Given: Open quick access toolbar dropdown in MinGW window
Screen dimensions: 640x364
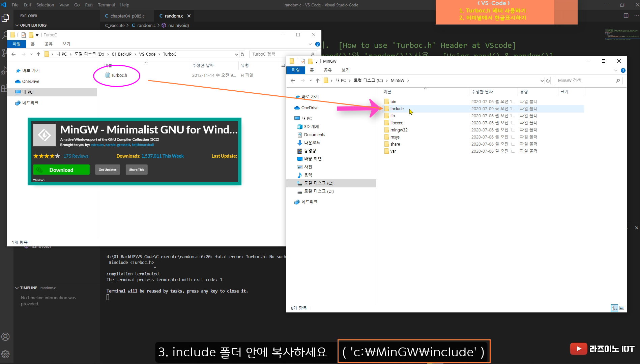Looking at the screenshot, I should point(316,61).
